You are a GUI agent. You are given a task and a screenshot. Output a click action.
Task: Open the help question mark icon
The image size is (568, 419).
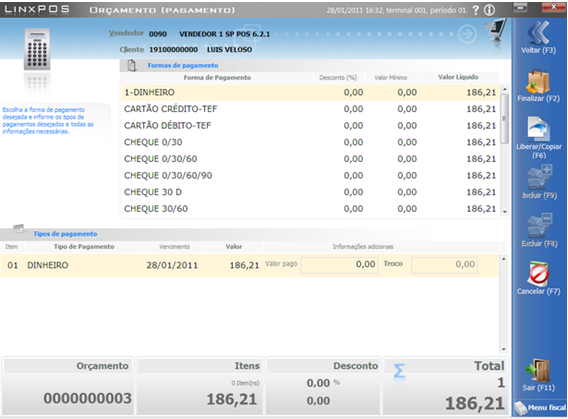click(476, 10)
